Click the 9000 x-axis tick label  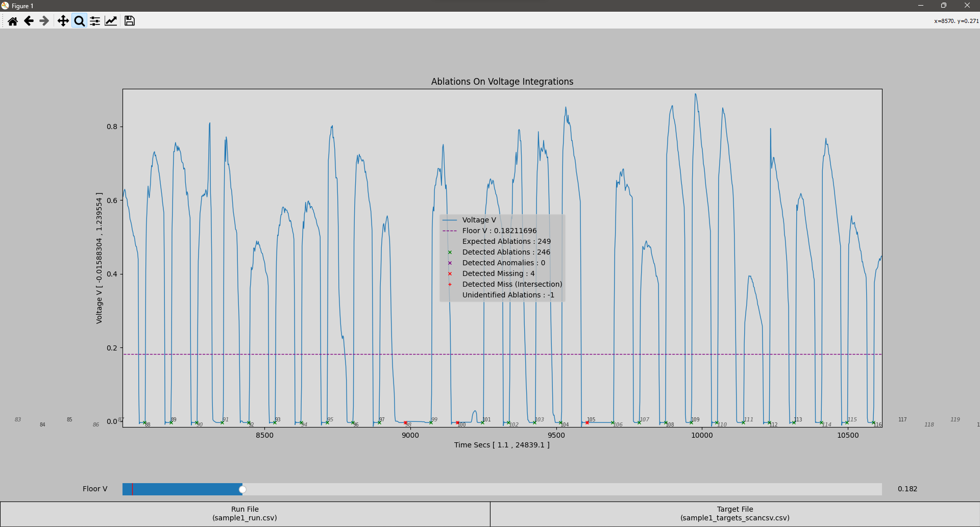pyautogui.click(x=410, y=435)
